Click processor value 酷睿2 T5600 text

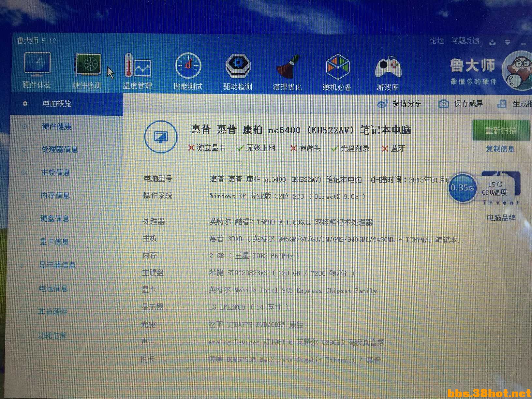click(291, 222)
